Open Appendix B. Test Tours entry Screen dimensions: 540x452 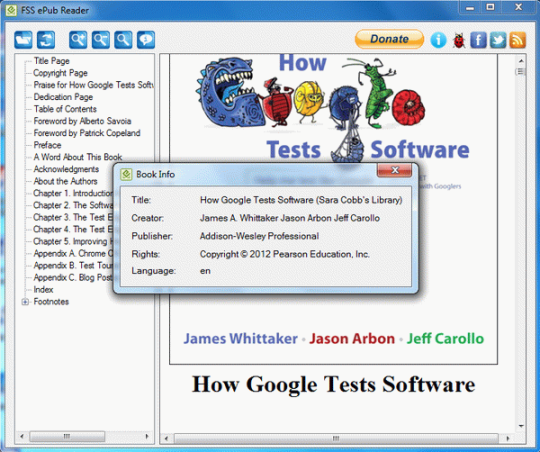[x=73, y=266]
